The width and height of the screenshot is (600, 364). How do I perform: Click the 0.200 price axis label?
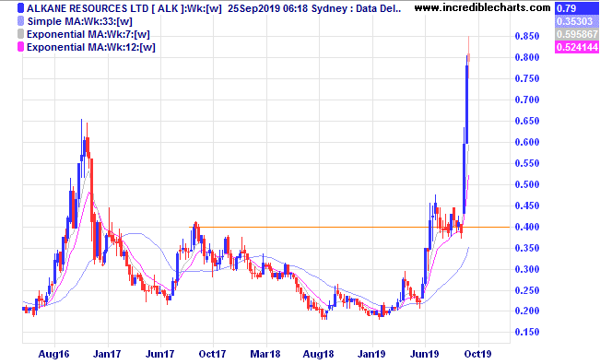[x=527, y=311]
